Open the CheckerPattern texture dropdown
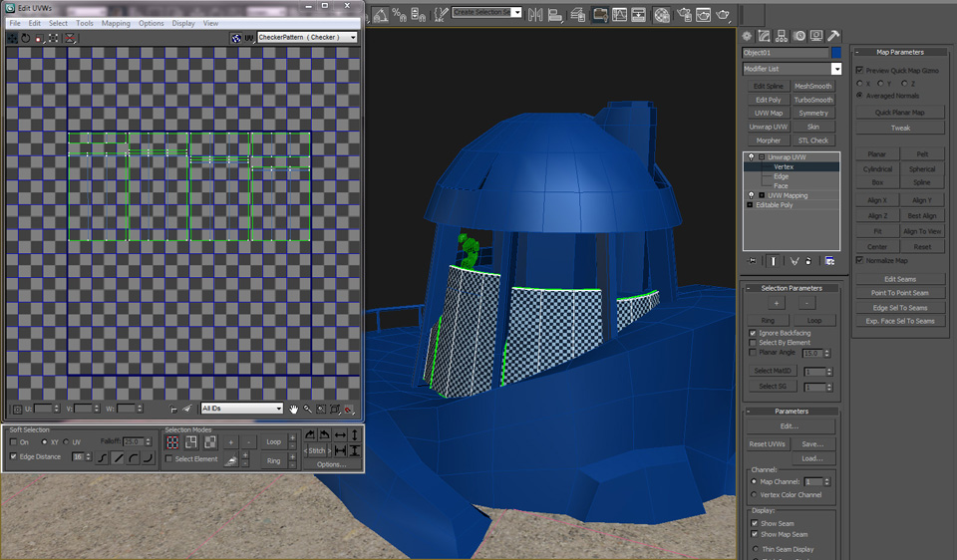Image resolution: width=957 pixels, height=560 pixels. click(307, 38)
